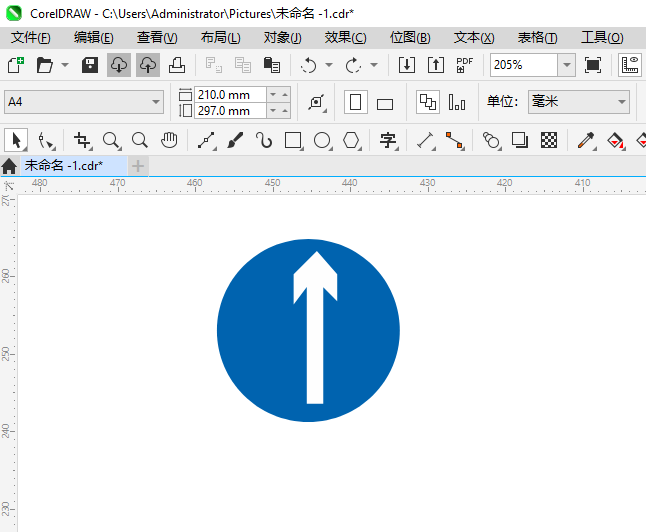Click the page options icon

point(317,102)
